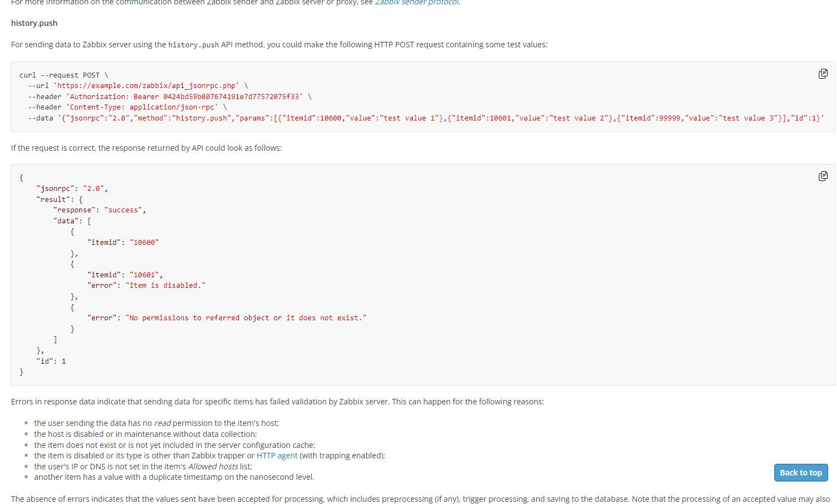Click the "Item is disabled." error text
This screenshot has height=504, width=837.
pos(165,285)
